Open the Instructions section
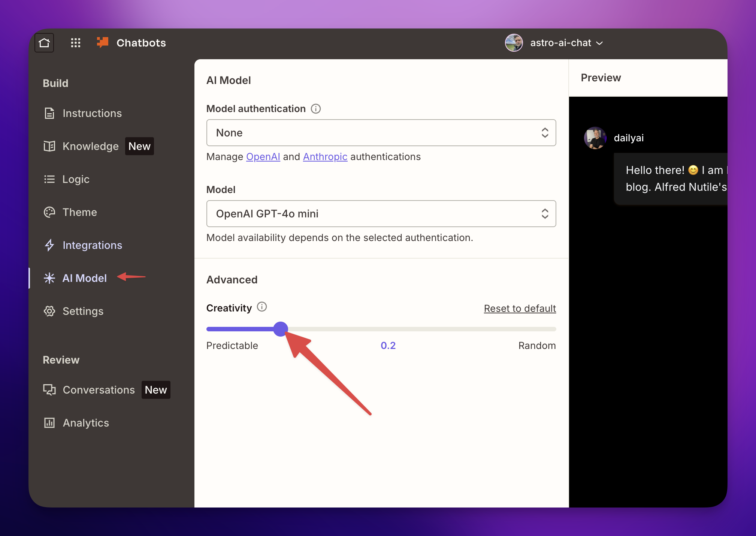This screenshot has width=756, height=536. pos(92,113)
